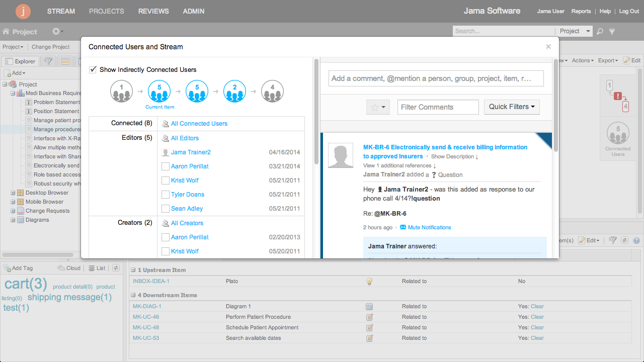Click the user avatar thumbnail in comment

(341, 155)
